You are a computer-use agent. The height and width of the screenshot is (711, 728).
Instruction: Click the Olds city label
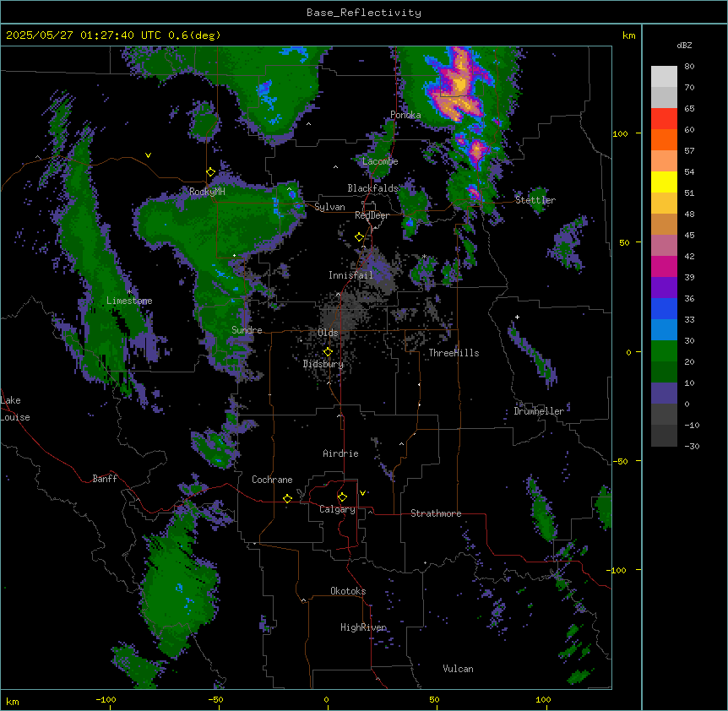[x=328, y=333]
